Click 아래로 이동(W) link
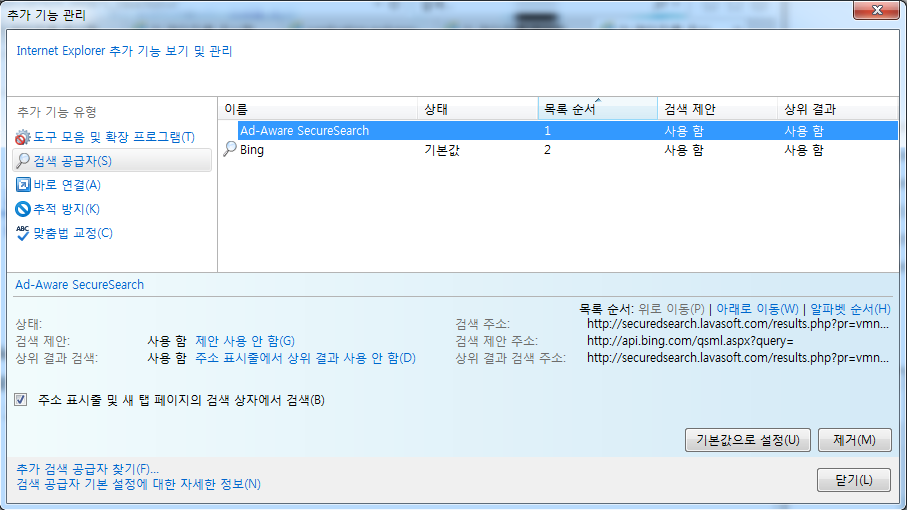This screenshot has width=907, height=510. coord(757,309)
